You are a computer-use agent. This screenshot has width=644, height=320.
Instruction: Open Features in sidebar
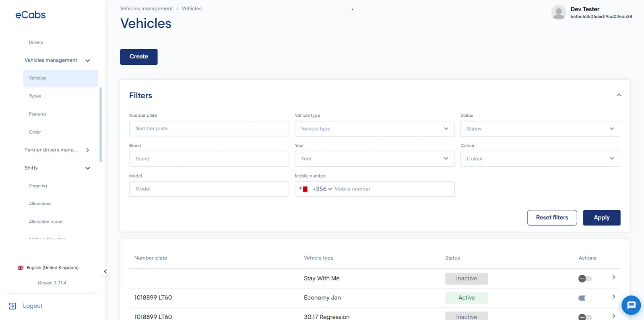coord(37,114)
